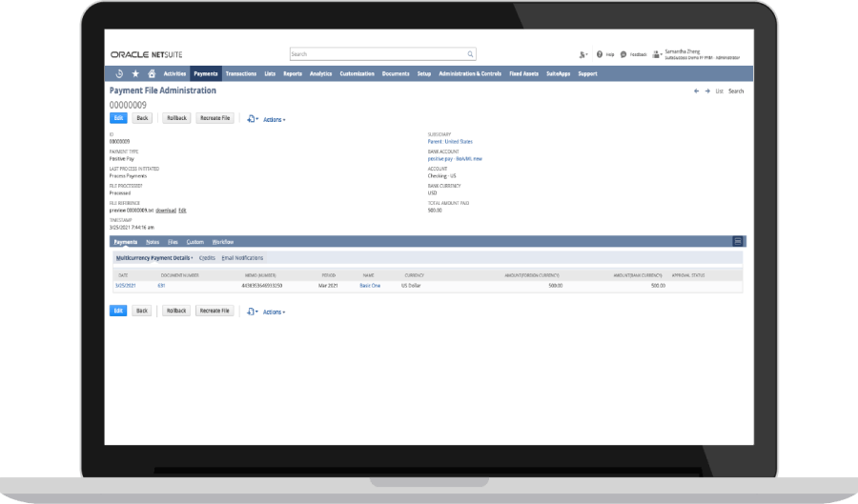Open the Basic One name link
This screenshot has width=858, height=504.
(370, 285)
